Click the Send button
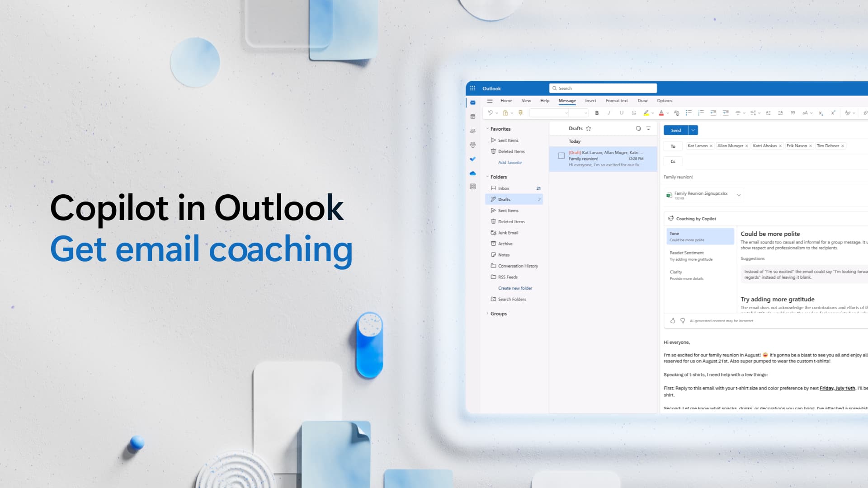This screenshot has height=488, width=868. pyautogui.click(x=675, y=130)
